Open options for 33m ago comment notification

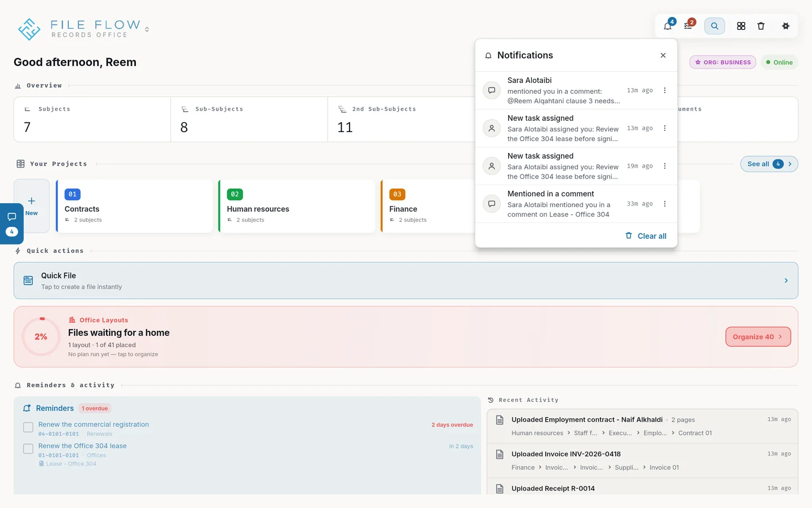click(665, 204)
